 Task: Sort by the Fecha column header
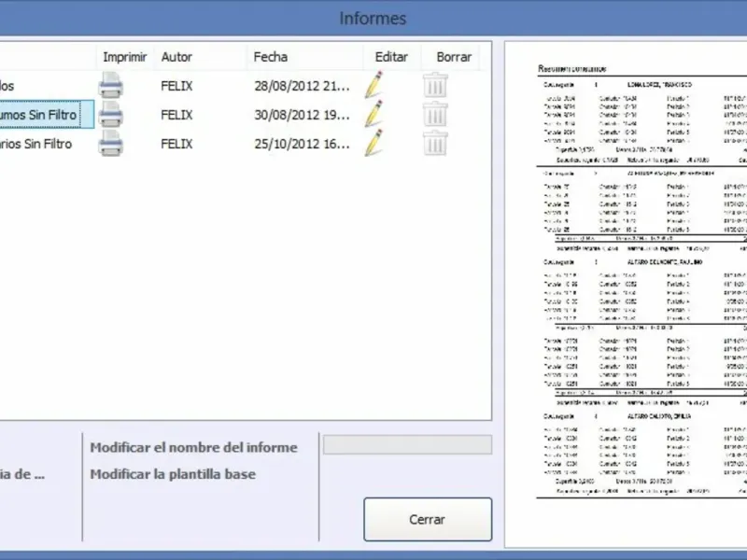[271, 57]
